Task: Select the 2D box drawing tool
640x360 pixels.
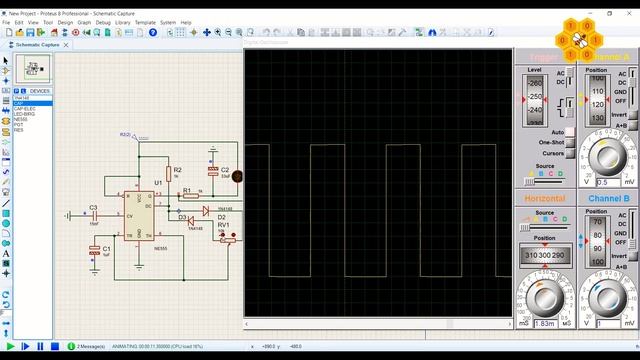Action: [x=6, y=213]
